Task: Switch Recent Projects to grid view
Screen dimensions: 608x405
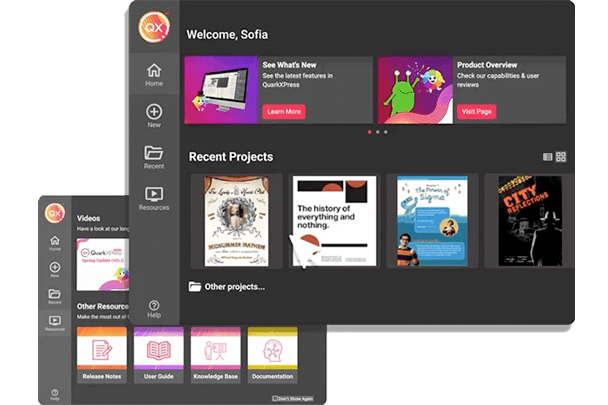Action: (x=561, y=157)
